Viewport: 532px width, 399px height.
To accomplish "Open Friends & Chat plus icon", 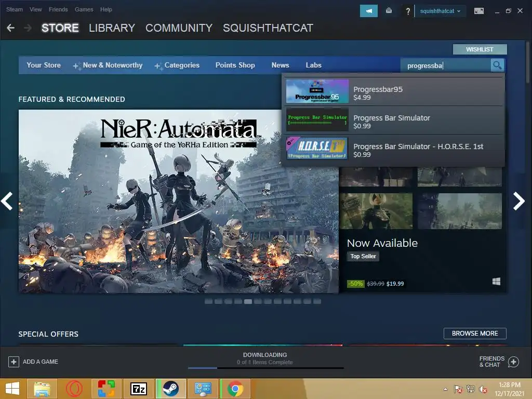I will 513,362.
